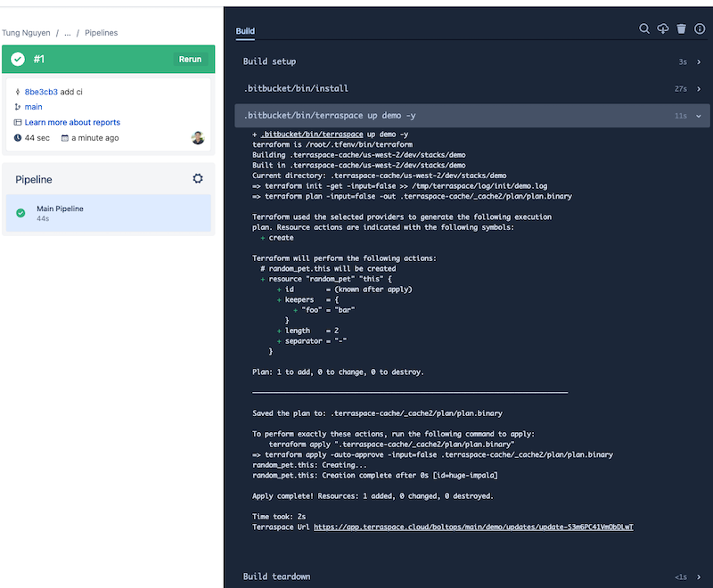The height and width of the screenshot is (588, 713).
Task: Open the build info circle icon
Action: (700, 29)
